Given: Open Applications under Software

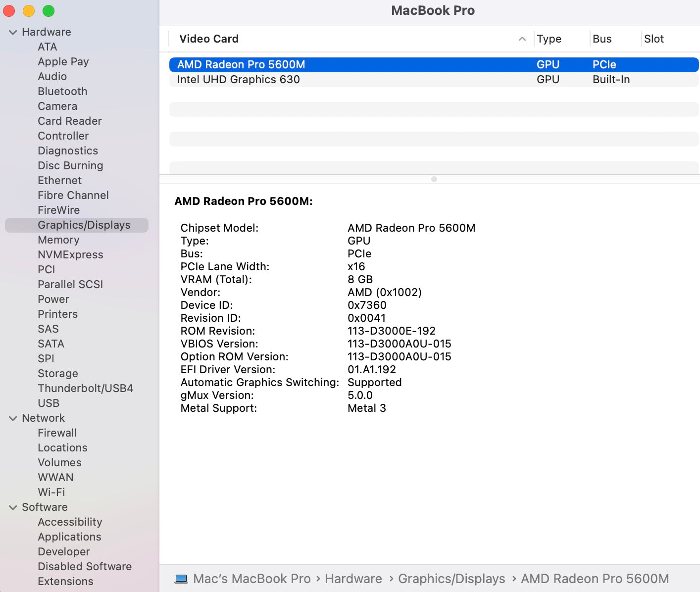Looking at the screenshot, I should pyautogui.click(x=69, y=537).
